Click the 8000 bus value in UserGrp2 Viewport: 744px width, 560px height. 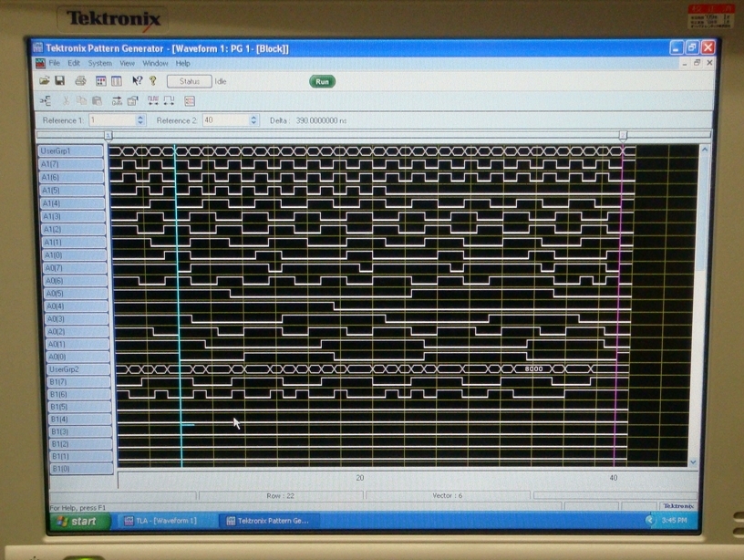pos(533,368)
